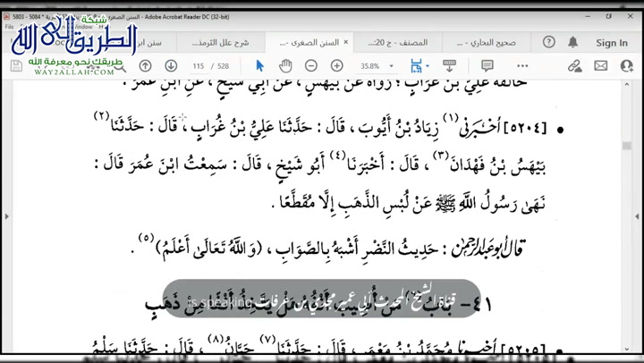The width and height of the screenshot is (644, 363).
Task: Click the save disk icon
Action: tap(16, 65)
